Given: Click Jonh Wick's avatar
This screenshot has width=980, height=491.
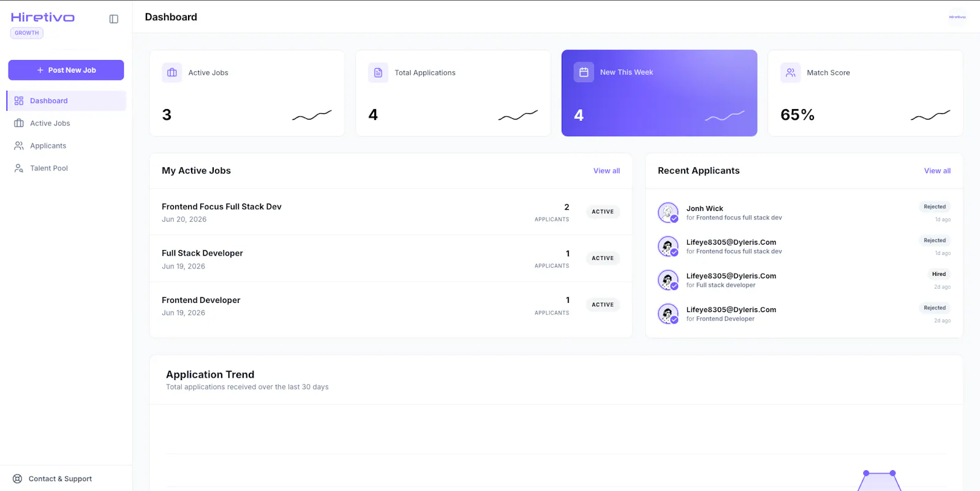Looking at the screenshot, I should (668, 213).
